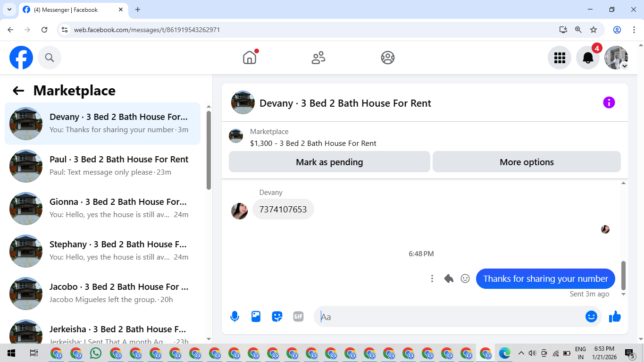
Task: Open the Facebook menu grid icon
Action: (x=560, y=58)
